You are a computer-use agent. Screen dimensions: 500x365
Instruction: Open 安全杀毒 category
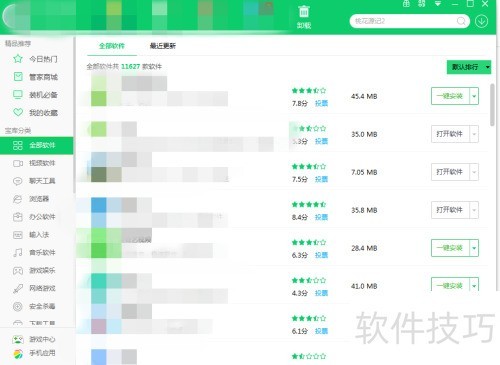point(34,306)
